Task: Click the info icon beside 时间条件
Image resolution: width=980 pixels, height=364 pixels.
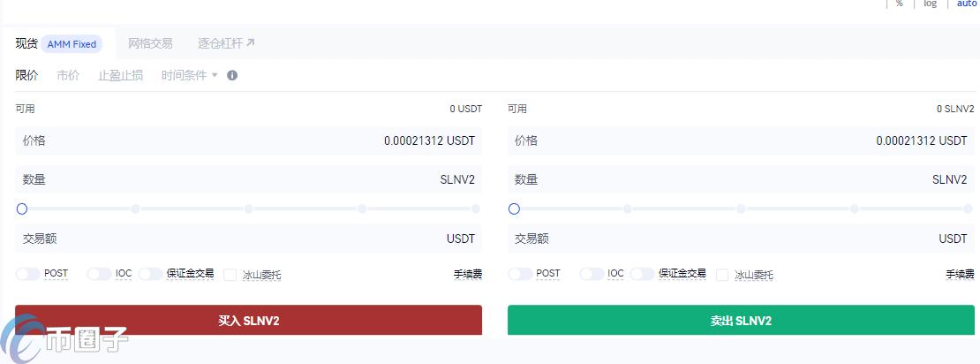Action: click(232, 75)
